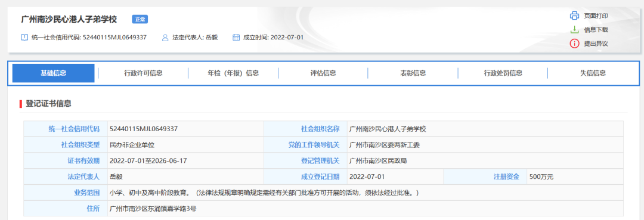Screen dimensions: 644x220
Task: Click the 注册资金 label cell
Action: tap(485, 177)
